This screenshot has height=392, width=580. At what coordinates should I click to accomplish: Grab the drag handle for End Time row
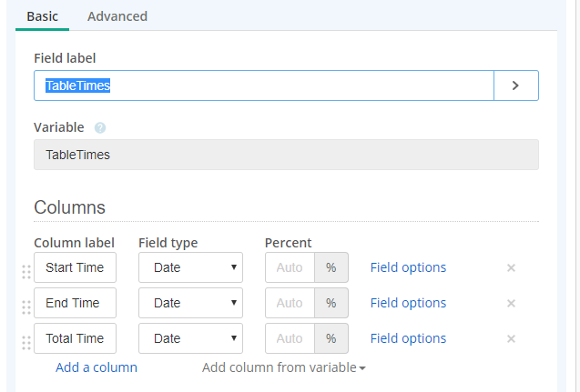point(26,305)
